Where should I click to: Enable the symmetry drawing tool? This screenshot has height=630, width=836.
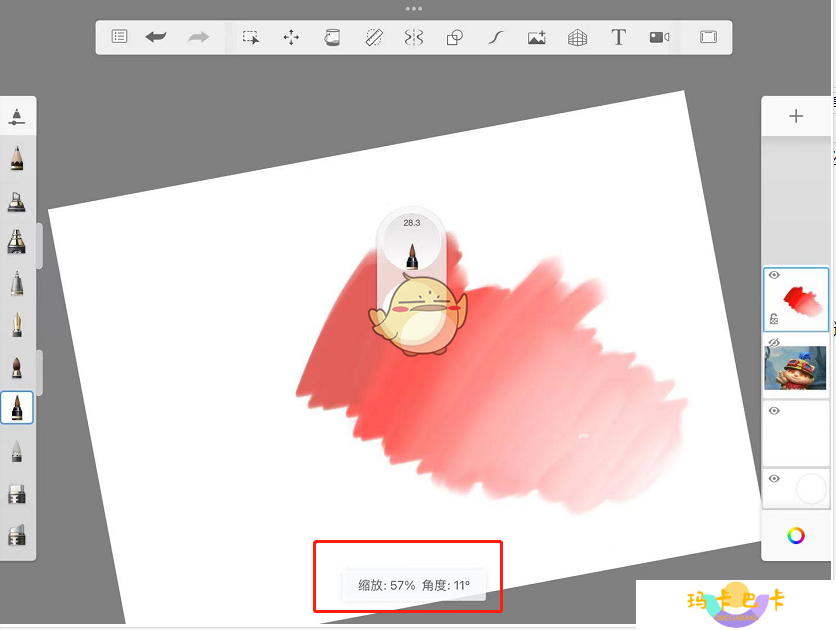tap(414, 37)
